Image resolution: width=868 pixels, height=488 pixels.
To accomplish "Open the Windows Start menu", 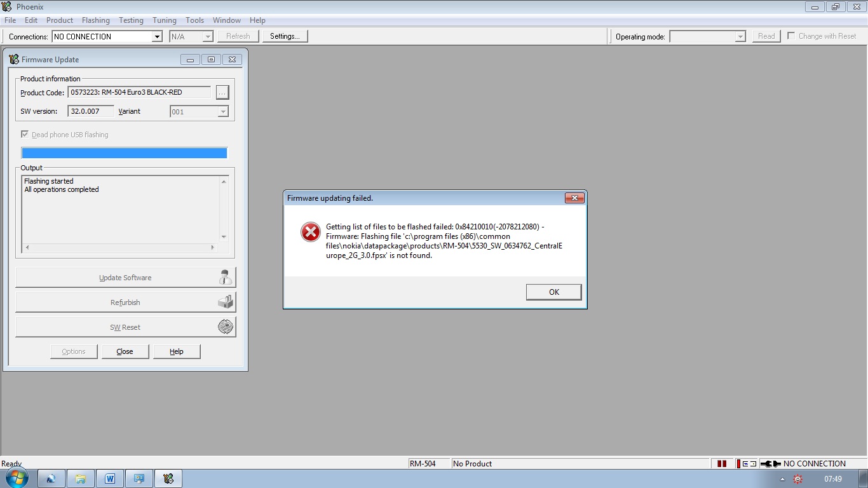I will click(16, 478).
